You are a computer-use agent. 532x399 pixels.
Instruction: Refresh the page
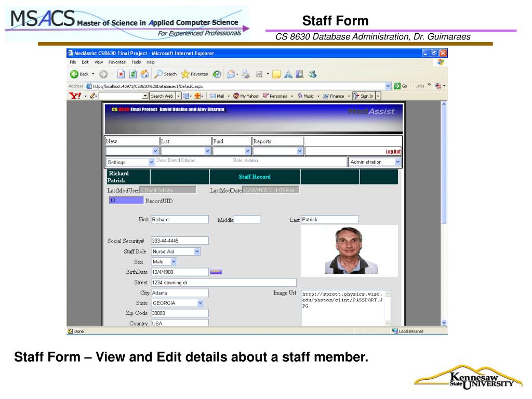[133, 74]
